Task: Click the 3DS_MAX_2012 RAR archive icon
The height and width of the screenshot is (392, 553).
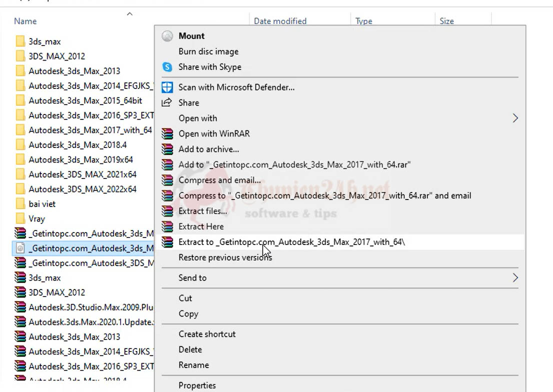Action: (x=20, y=292)
